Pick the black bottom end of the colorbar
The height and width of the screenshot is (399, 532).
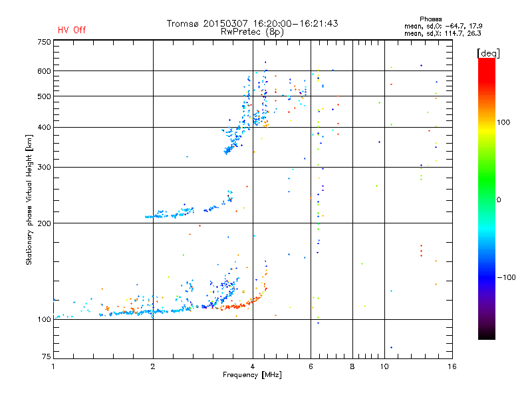pyautogui.click(x=487, y=334)
